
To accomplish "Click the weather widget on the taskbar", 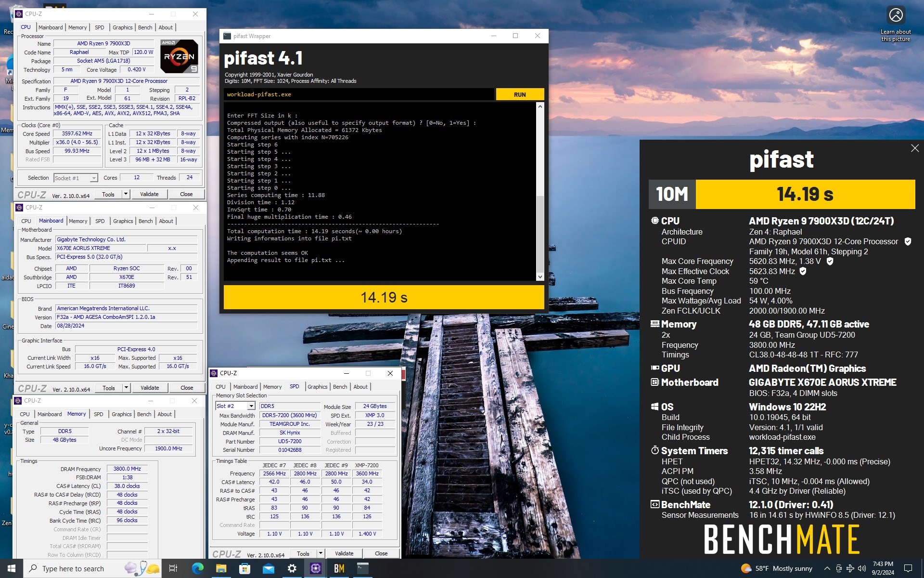I will click(x=776, y=568).
